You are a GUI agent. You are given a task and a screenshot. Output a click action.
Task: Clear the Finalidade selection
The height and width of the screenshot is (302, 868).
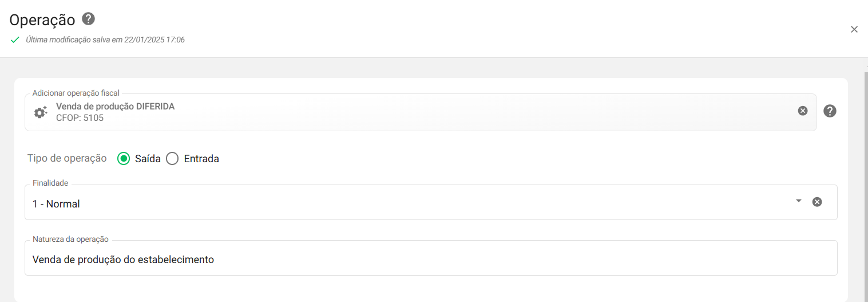817,202
